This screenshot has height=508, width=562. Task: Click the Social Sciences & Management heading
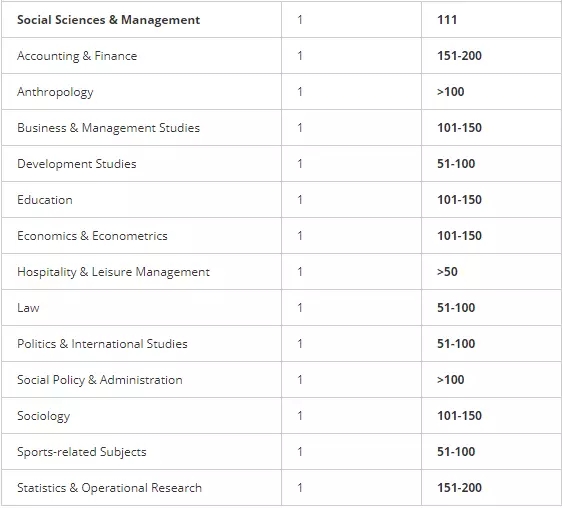[x=108, y=20]
